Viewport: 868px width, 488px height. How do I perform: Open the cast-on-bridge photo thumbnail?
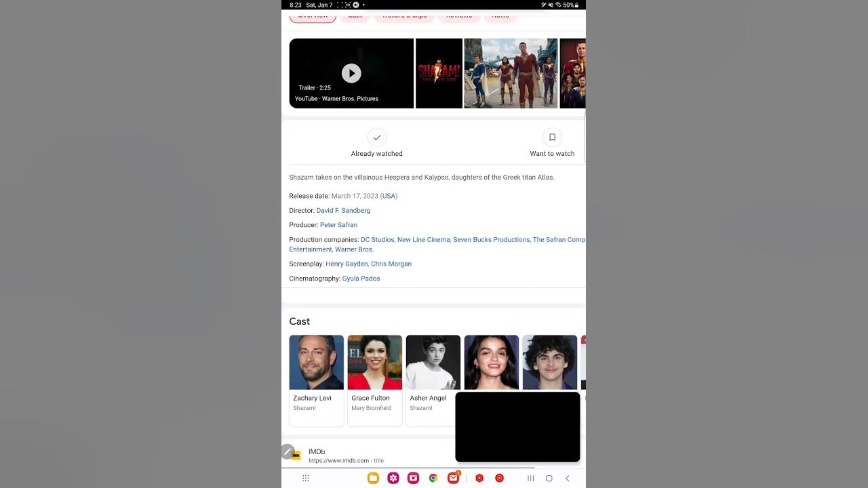point(511,73)
